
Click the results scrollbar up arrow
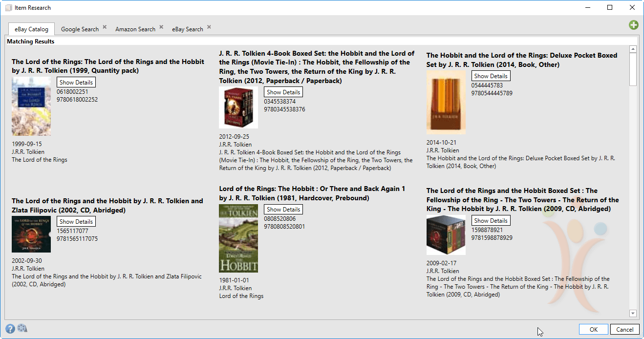[x=633, y=49]
